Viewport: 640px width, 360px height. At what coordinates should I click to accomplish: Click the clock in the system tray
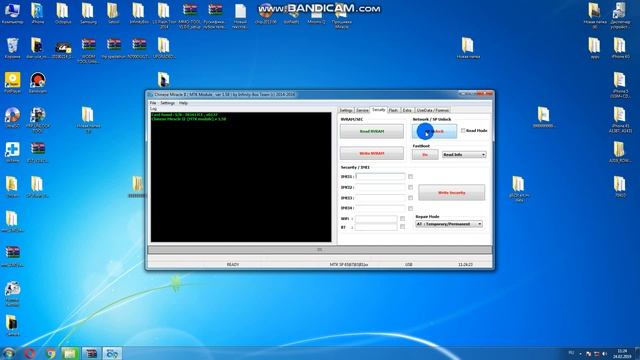[x=622, y=353]
